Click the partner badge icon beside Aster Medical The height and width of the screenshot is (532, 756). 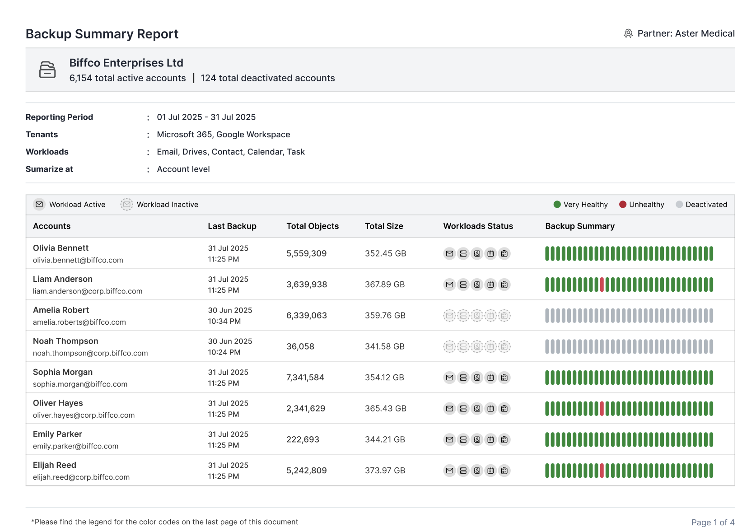pos(628,34)
